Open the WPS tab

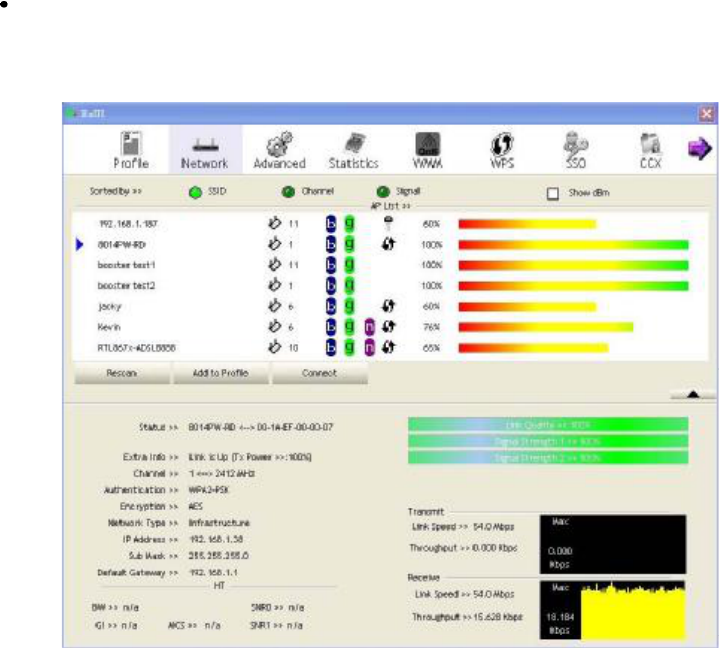(502, 150)
